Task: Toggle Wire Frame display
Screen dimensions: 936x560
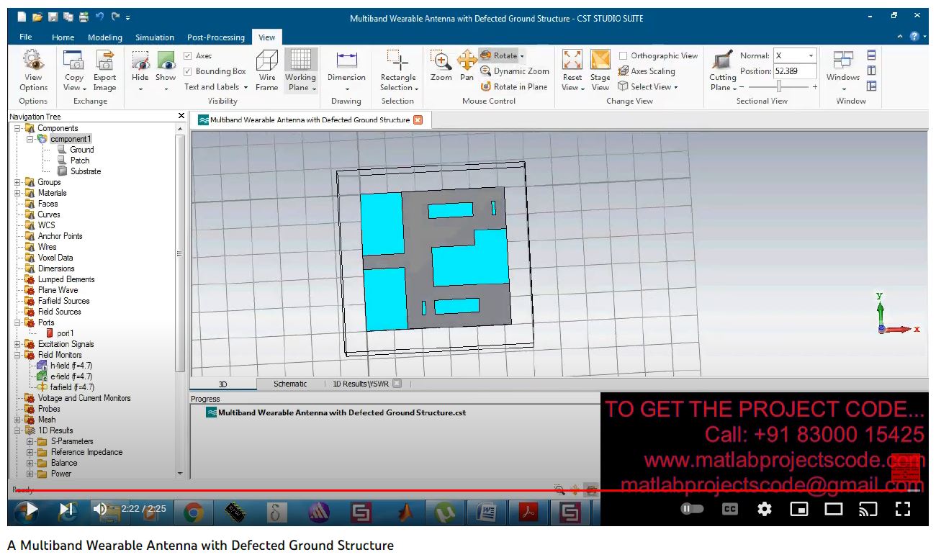Action: [267, 70]
